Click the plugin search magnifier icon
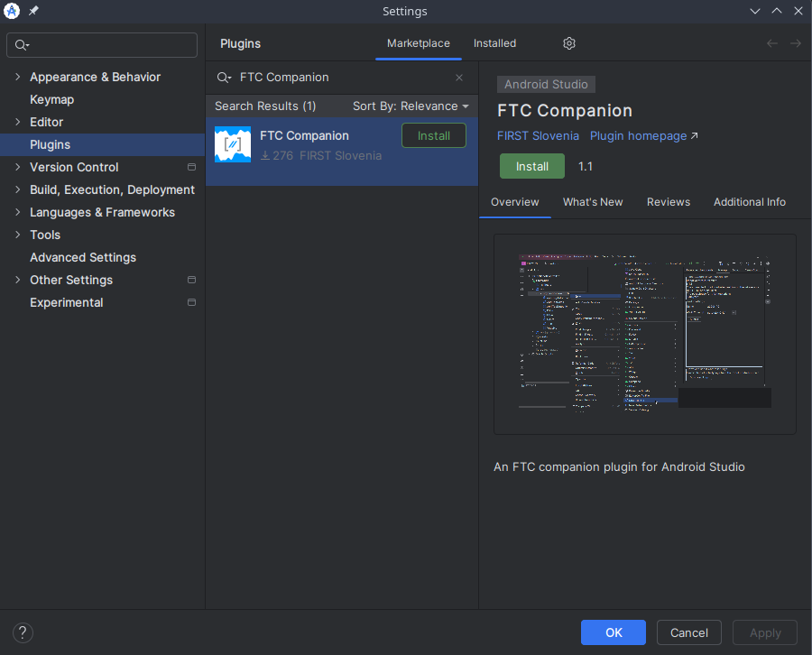812x655 pixels. (x=224, y=78)
